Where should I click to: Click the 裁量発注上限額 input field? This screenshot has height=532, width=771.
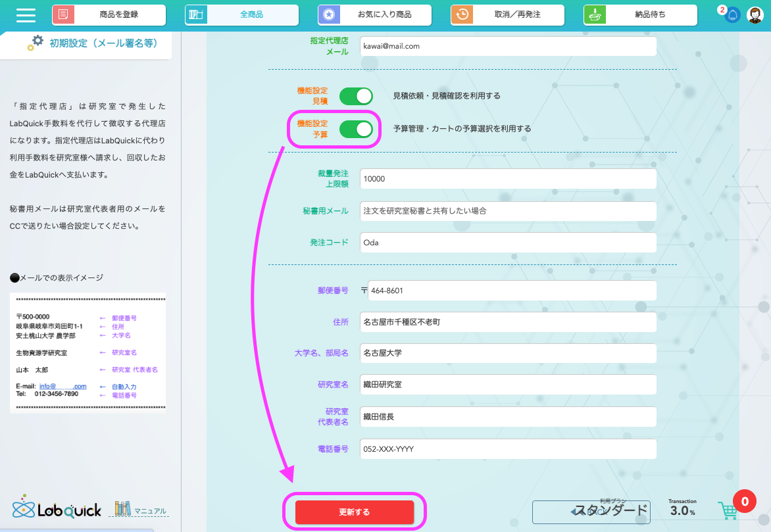tap(508, 179)
